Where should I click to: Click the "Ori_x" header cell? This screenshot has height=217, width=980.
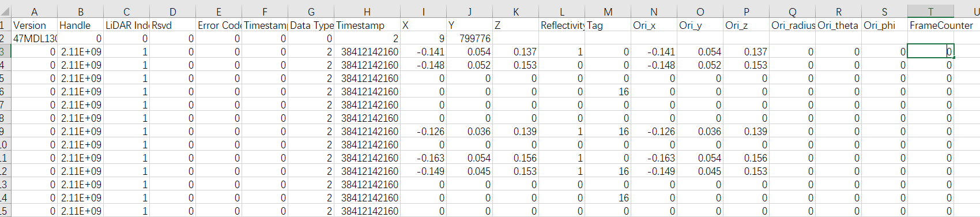pos(654,25)
